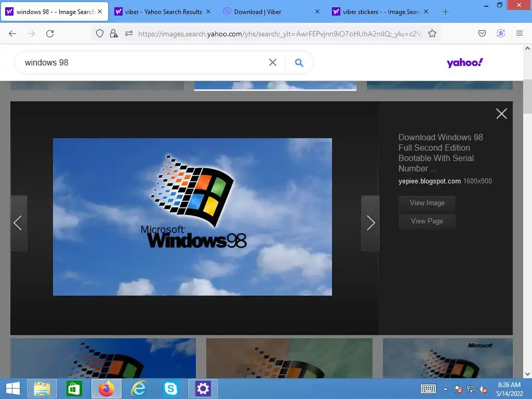Close the 'Download | Viber' tab

(317, 11)
